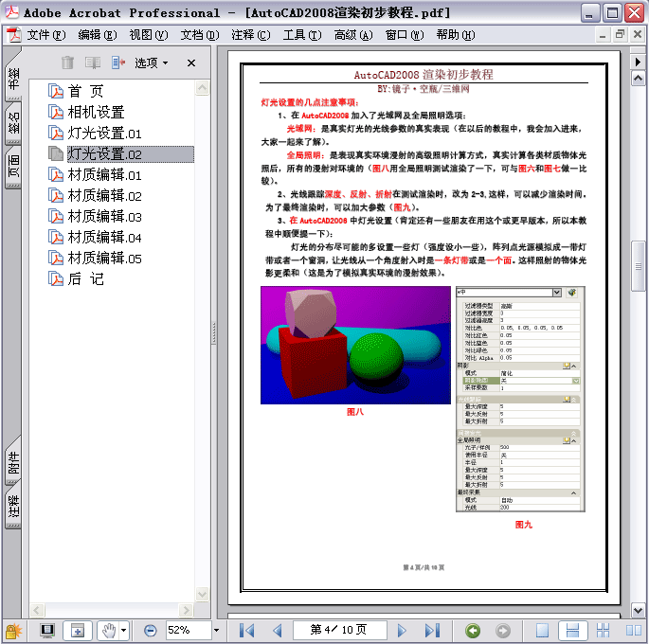The width and height of the screenshot is (649, 644).
Task: Click the page number field showing 第 4 / 10 页
Action: pos(340,630)
